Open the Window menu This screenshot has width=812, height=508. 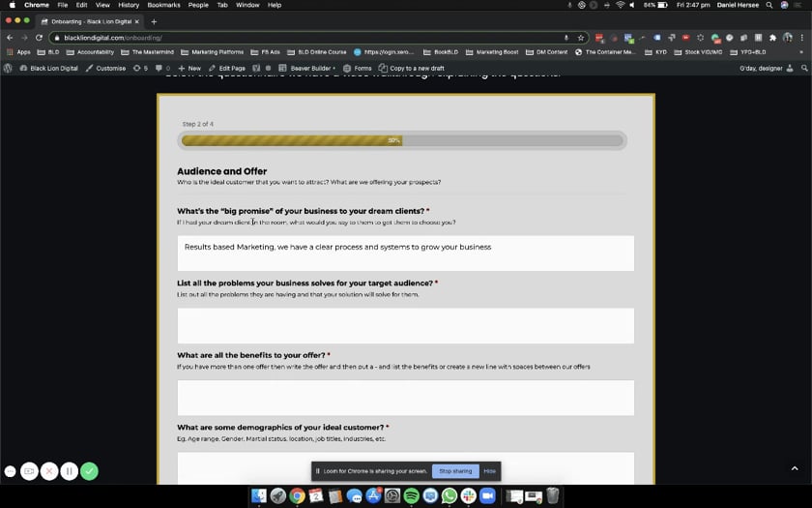click(247, 5)
